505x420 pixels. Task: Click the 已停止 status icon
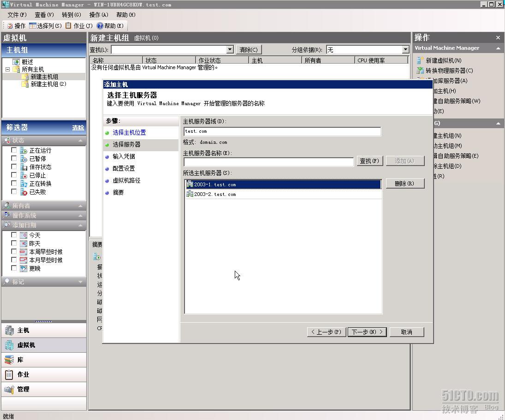[x=24, y=175]
